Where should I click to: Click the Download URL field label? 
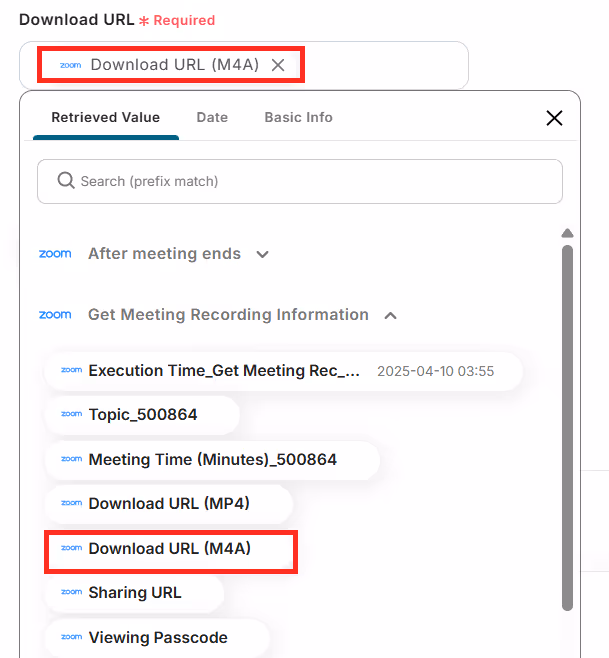[x=77, y=20]
